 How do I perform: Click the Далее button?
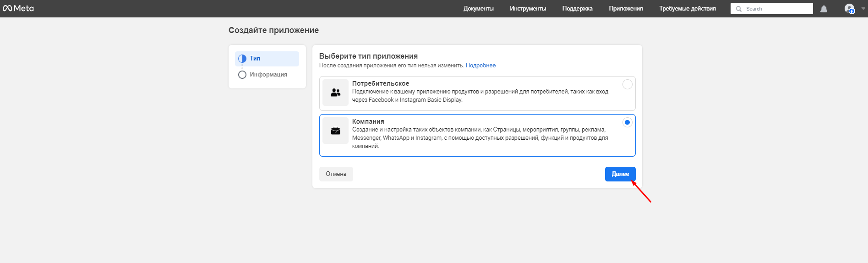620,174
